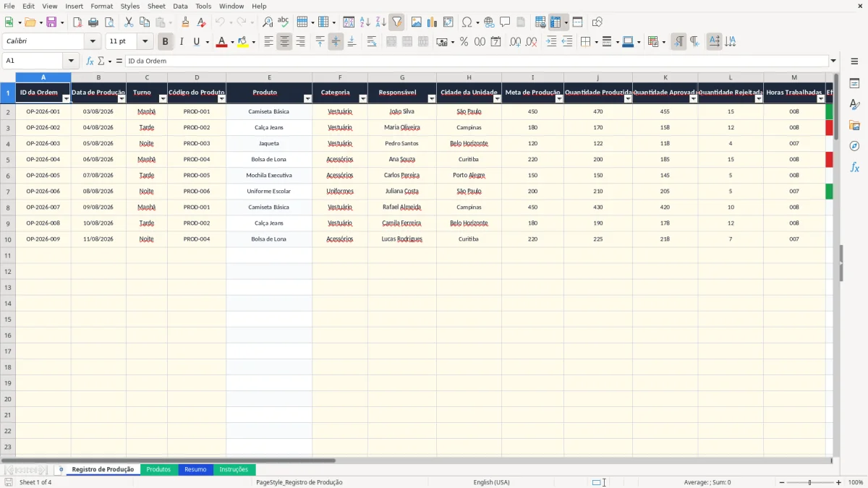
Task: Expand the formula bar
Action: click(833, 61)
